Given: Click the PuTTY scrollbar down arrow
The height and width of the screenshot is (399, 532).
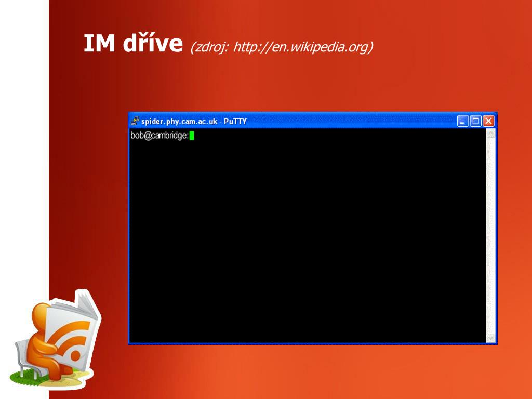Looking at the screenshot, I should [490, 338].
